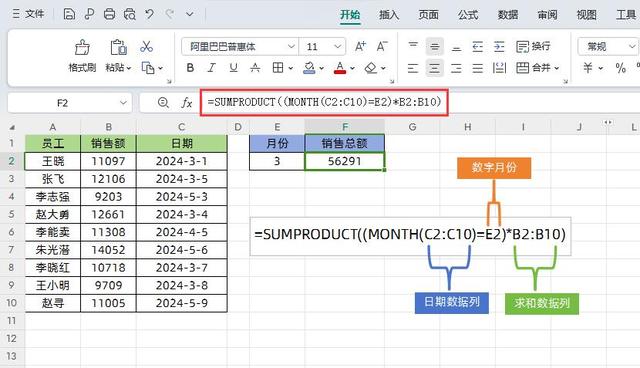Click the Strikethrough text icon
The image size is (640, 368).
[x=255, y=68]
